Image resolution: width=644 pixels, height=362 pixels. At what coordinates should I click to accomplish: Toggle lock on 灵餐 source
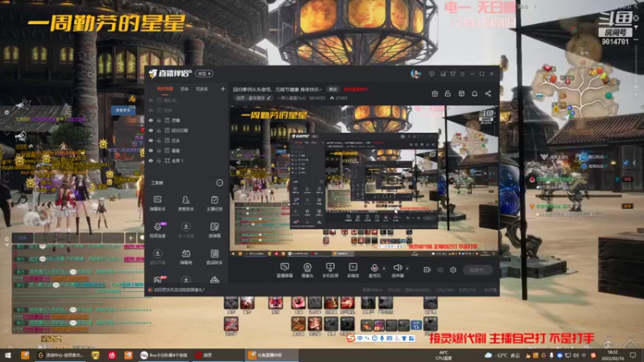pos(159,120)
